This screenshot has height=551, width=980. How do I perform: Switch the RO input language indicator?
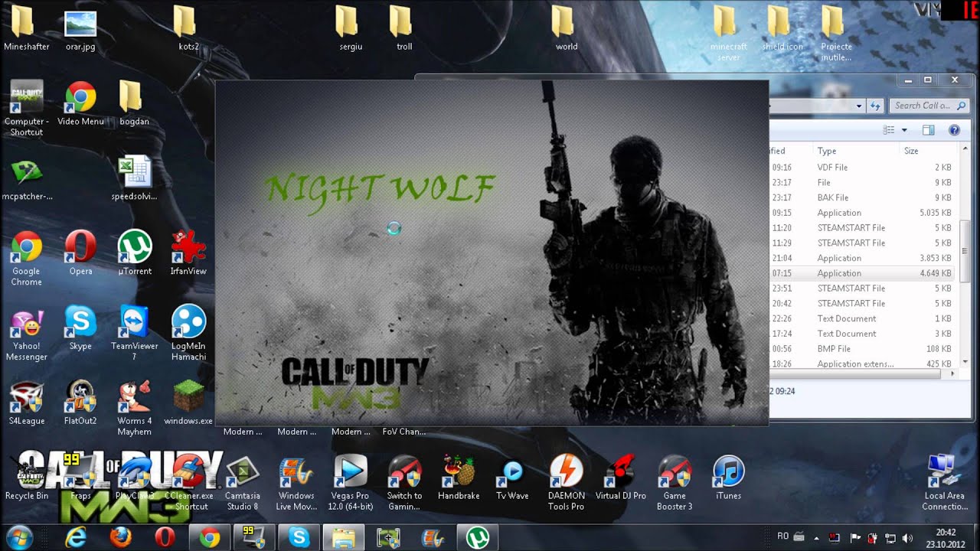point(783,537)
